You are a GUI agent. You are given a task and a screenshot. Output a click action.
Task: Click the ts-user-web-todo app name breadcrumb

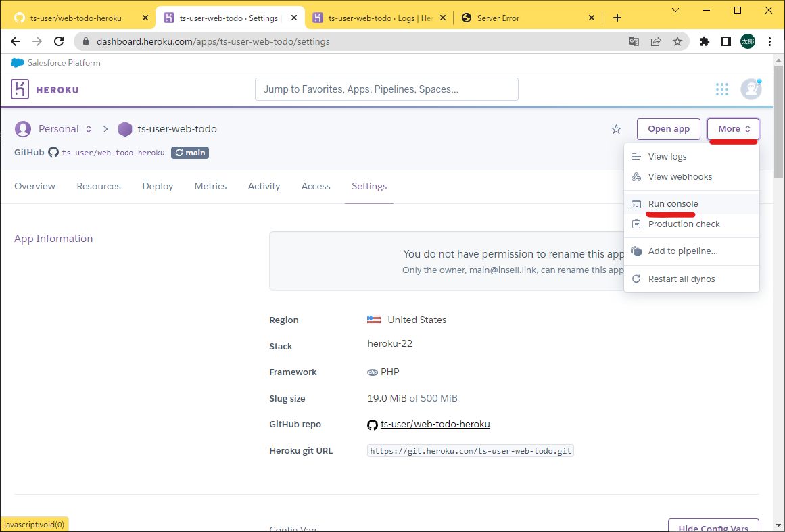point(177,129)
